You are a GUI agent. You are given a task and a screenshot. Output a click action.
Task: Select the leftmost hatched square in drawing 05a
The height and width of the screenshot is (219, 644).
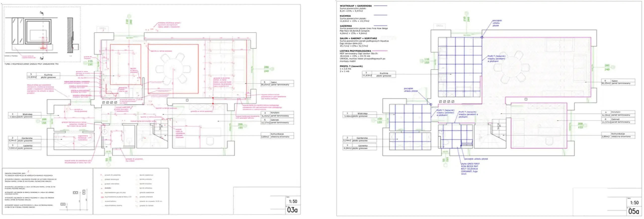coord(440,102)
